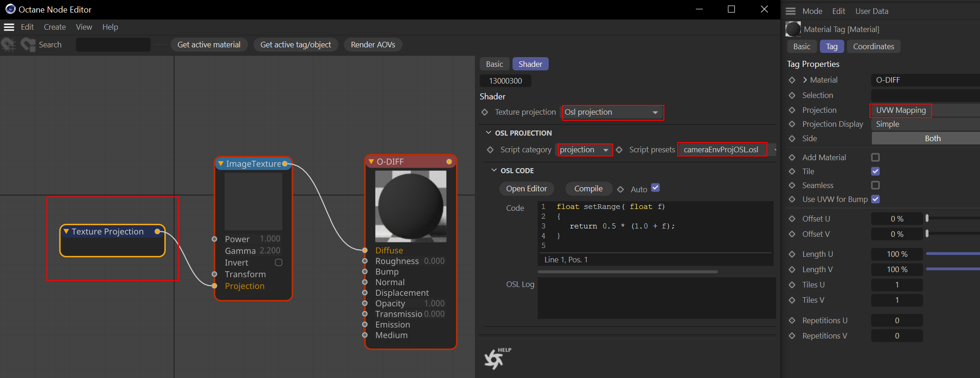Click keyframe diamond next to Script presets
980x378 pixels.
pyautogui.click(x=619, y=150)
